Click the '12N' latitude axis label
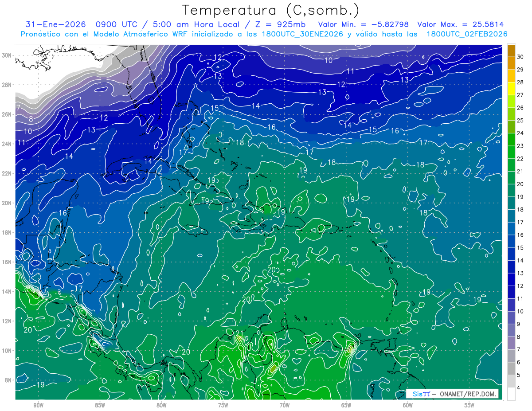Image resolution: width=532 pixels, height=411 pixels. click(7, 321)
